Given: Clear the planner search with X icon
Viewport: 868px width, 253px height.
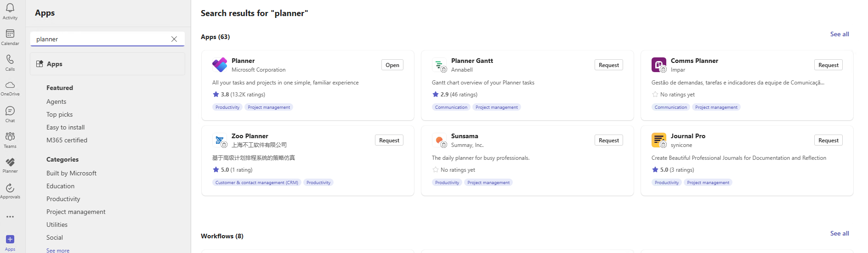Looking at the screenshot, I should (174, 39).
